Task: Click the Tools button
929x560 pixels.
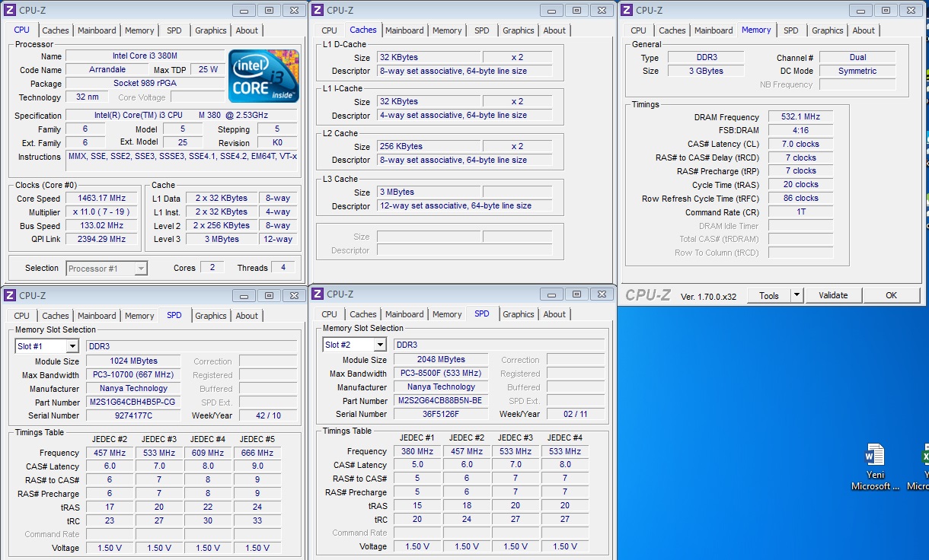Action: [769, 295]
